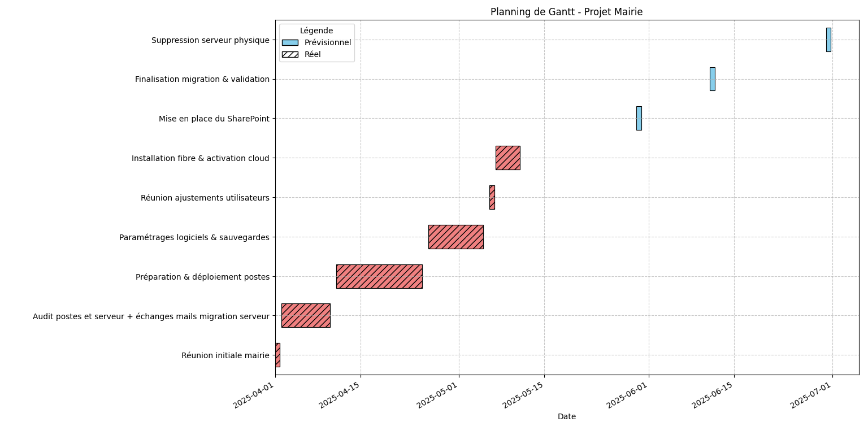Click the Installation fibre & activation cloud bar
Image resolution: width=868 pixels, height=426 pixels.
[x=507, y=158]
